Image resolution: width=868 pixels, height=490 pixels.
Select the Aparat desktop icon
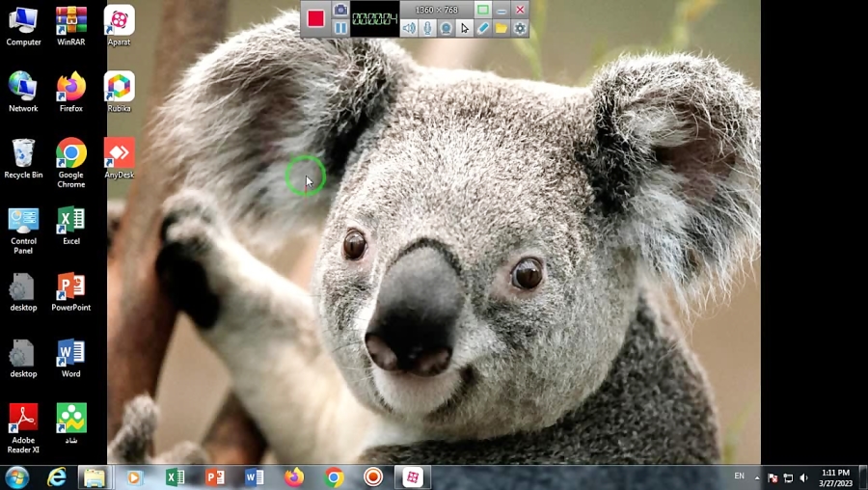pyautogui.click(x=119, y=26)
